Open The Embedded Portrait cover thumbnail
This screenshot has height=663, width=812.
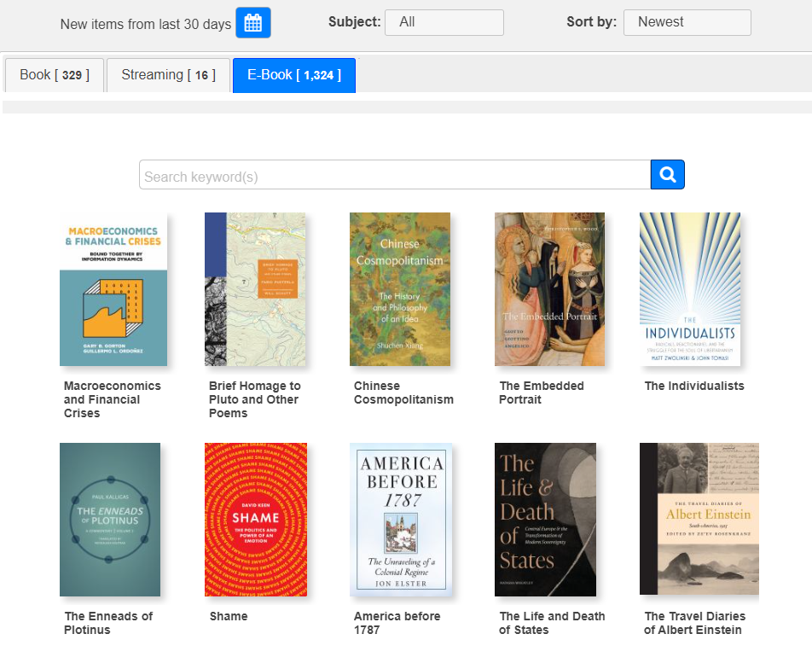(549, 289)
